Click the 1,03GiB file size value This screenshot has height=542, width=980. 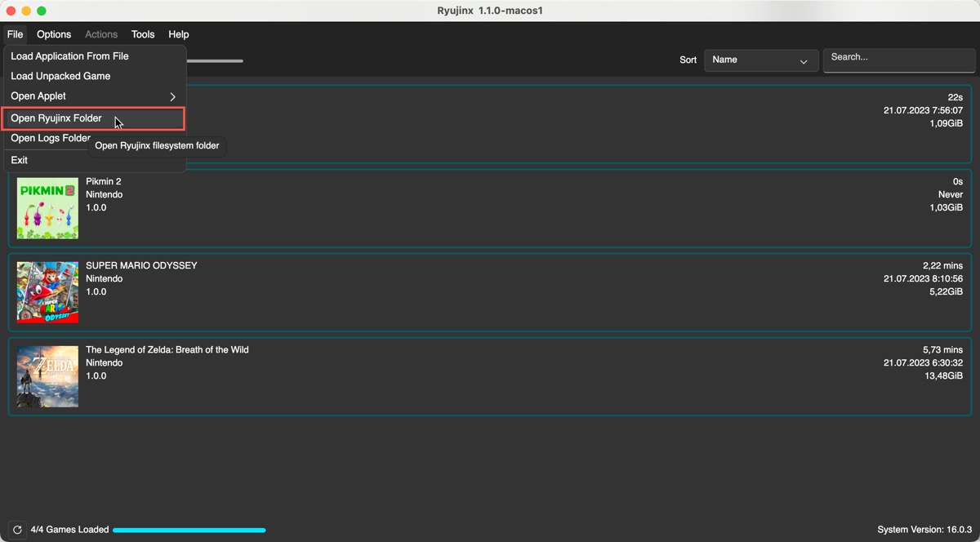point(947,207)
